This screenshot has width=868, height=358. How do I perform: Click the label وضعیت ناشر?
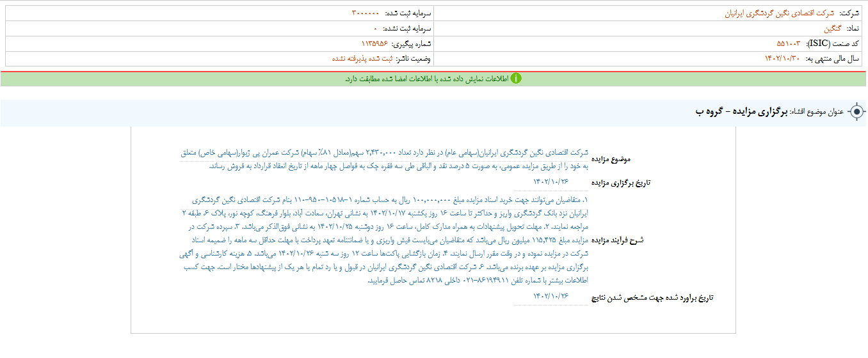pos(414,59)
